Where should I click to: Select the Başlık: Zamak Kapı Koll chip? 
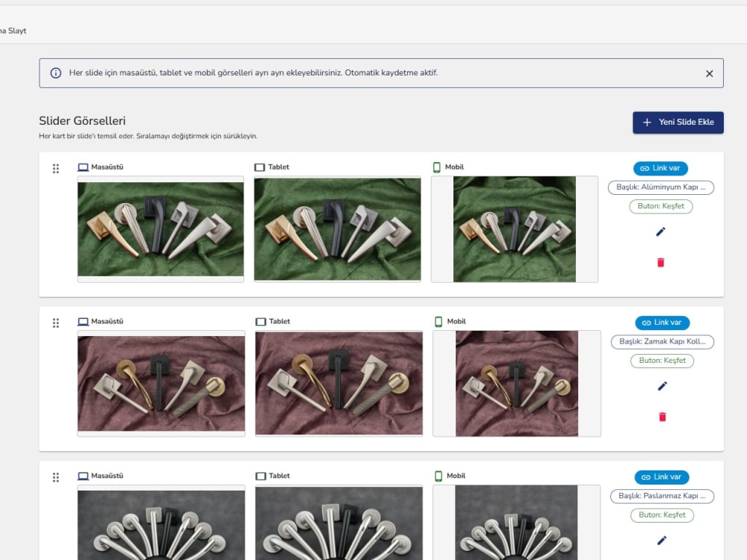(662, 341)
